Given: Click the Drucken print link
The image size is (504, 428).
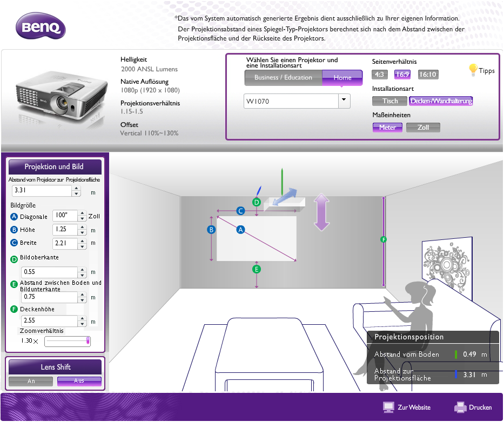Looking at the screenshot, I should [x=480, y=407].
